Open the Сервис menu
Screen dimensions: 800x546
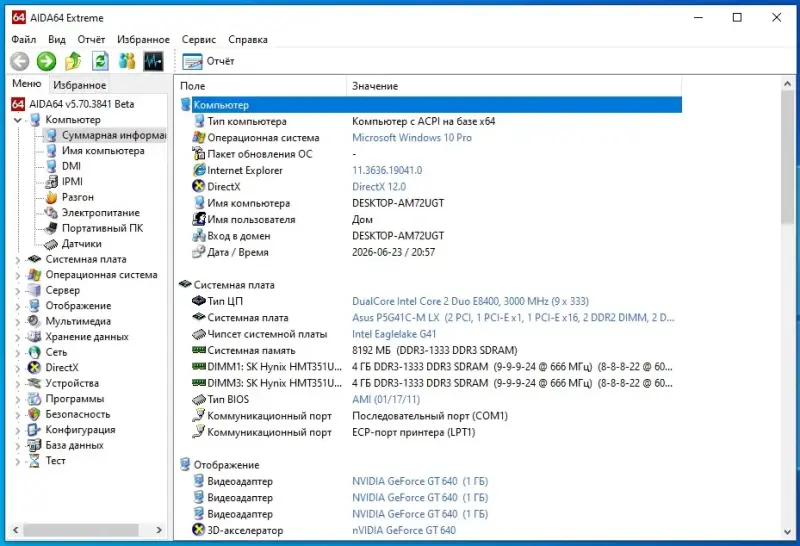coord(199,39)
